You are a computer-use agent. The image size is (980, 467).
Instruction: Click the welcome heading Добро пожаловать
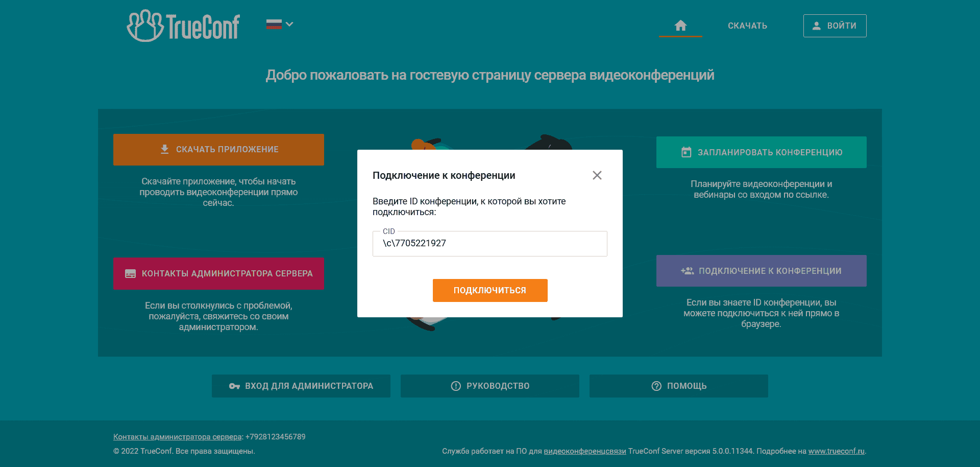(490, 75)
